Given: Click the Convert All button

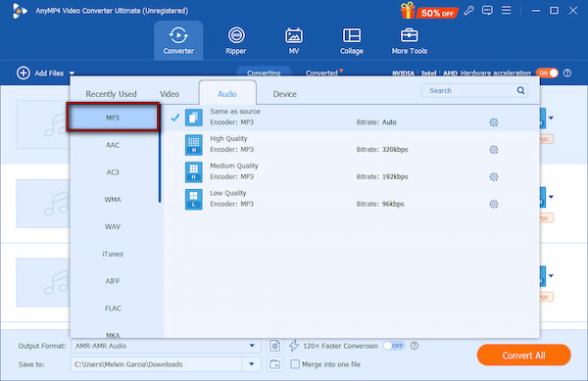Looking at the screenshot, I should pos(524,356).
